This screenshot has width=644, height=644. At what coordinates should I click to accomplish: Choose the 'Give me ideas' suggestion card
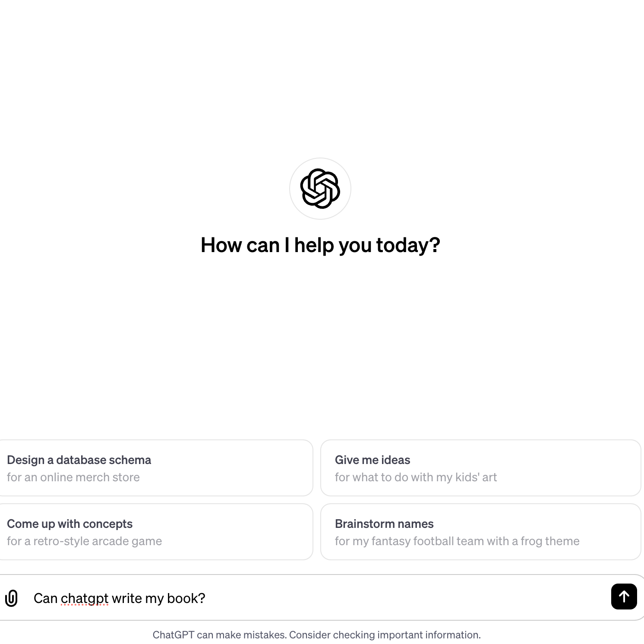tap(481, 468)
